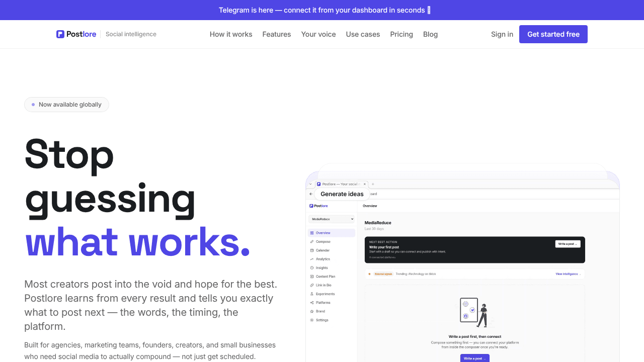The width and height of the screenshot is (644, 362).
Task: Open the Content Plan sidebar icon
Action: 312,277
